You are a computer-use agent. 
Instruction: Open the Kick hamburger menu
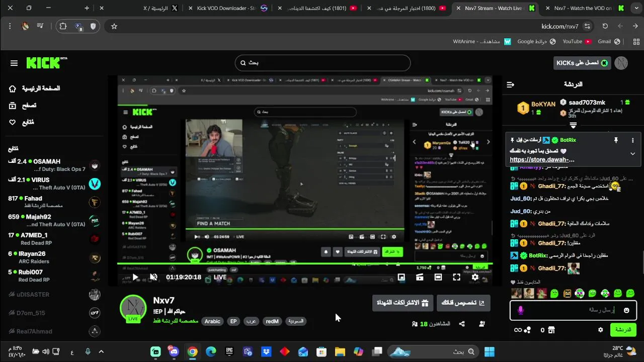coord(14,63)
